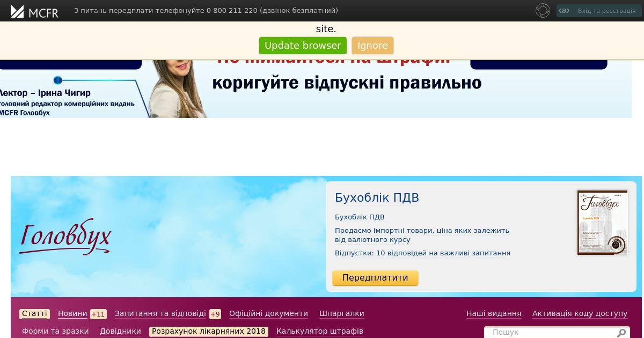
Task: Click the search magnifier icon
Action: [621, 333]
